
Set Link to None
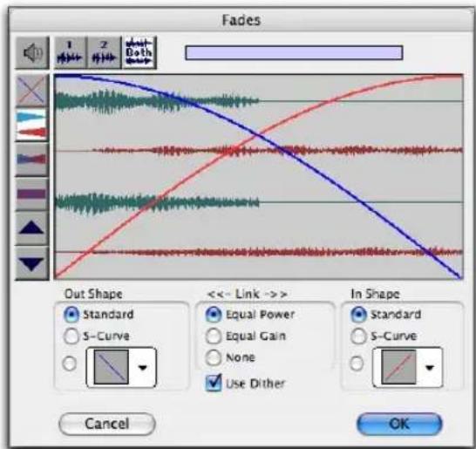[214, 357]
